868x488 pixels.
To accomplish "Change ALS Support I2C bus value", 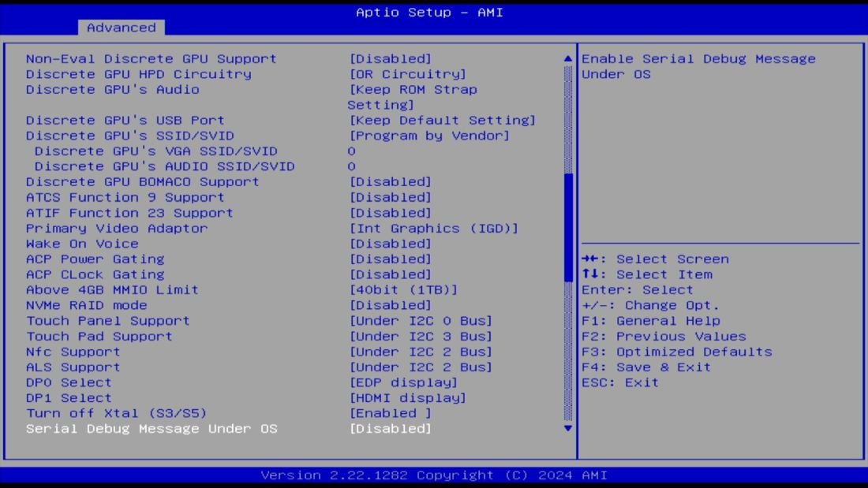I will point(421,367).
